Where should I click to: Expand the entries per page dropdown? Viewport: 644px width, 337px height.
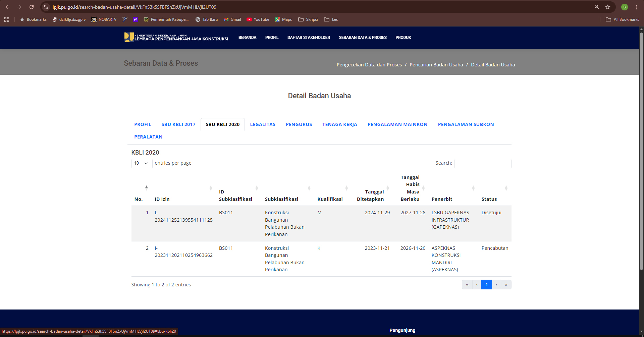tap(142, 163)
